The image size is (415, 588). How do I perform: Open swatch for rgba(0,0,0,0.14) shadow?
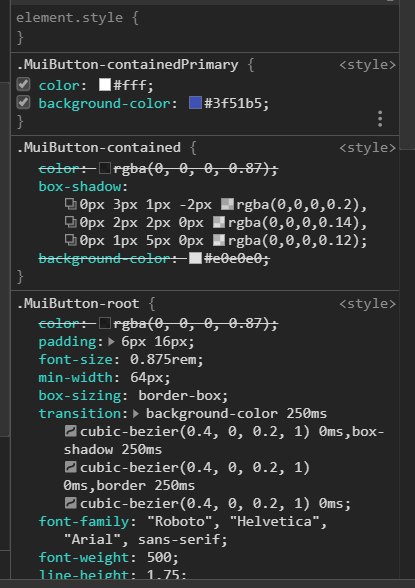pyautogui.click(x=219, y=222)
